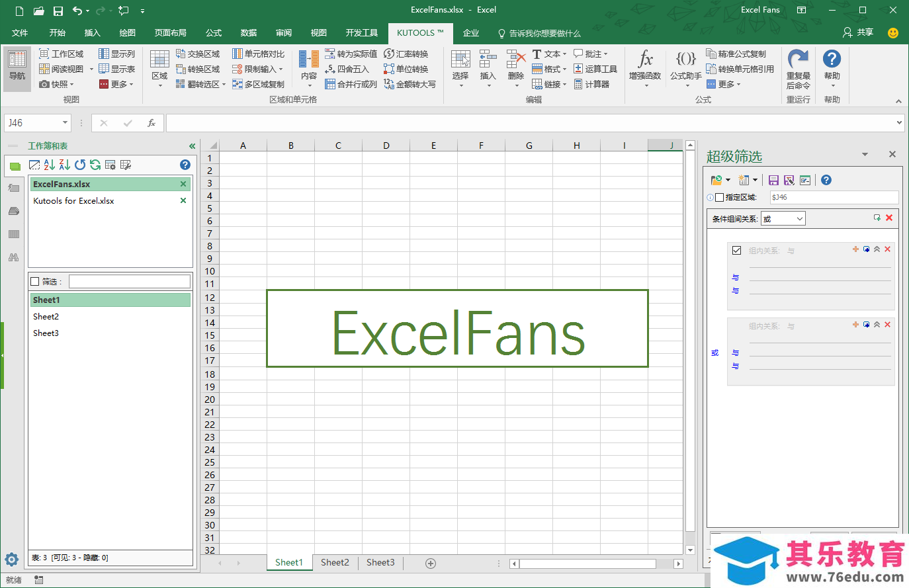Screen dimensions: 909x588
Task: Switch to the Sheet2 worksheet tab
Action: tap(335, 563)
